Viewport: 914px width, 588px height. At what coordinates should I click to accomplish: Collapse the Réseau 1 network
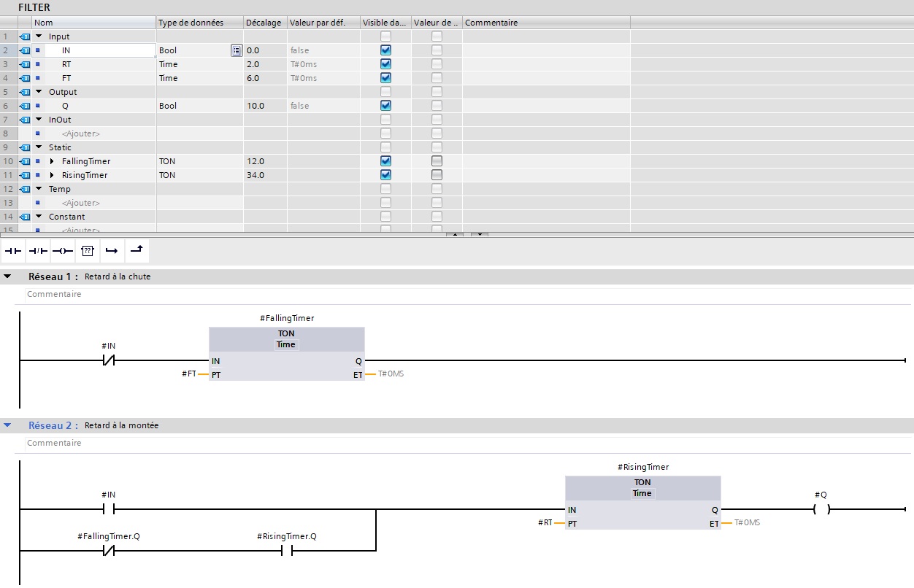[x=8, y=276]
